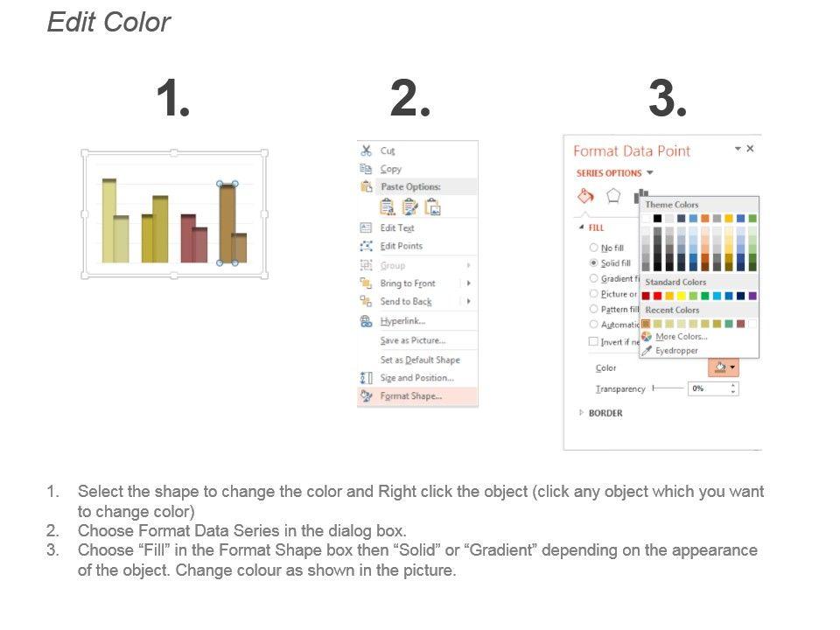Click Size and Position option
Image resolution: width=840 pixels, height=630 pixels.
click(x=416, y=378)
